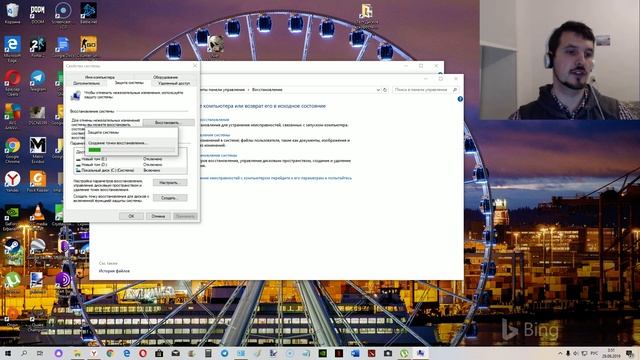The width and height of the screenshot is (640, 360).
Task: Open taskbar search magnifier
Action: (24, 353)
